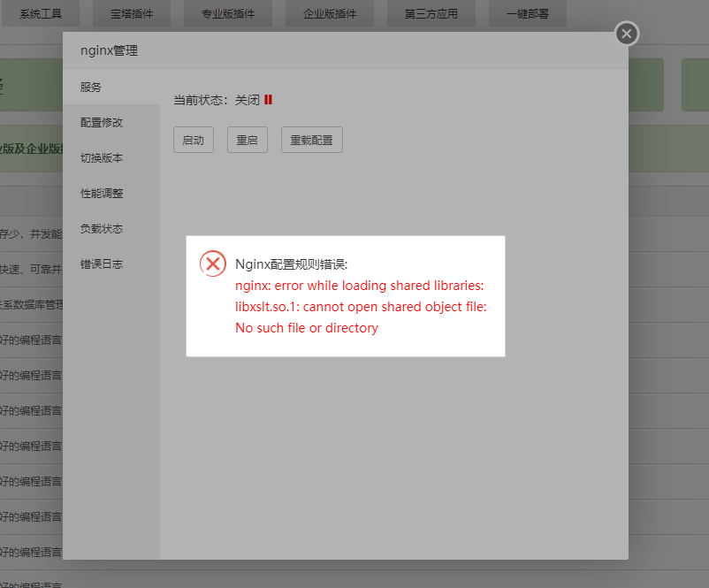
Task: Open the 配置修改 sidebar tab
Action: (111, 123)
